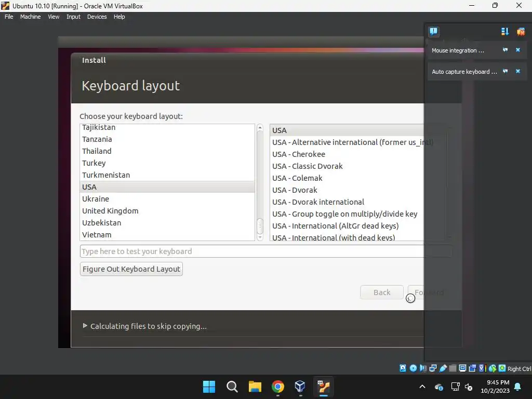The image size is (532, 399).
Task: Toggle notification sort order icon
Action: tap(505, 32)
